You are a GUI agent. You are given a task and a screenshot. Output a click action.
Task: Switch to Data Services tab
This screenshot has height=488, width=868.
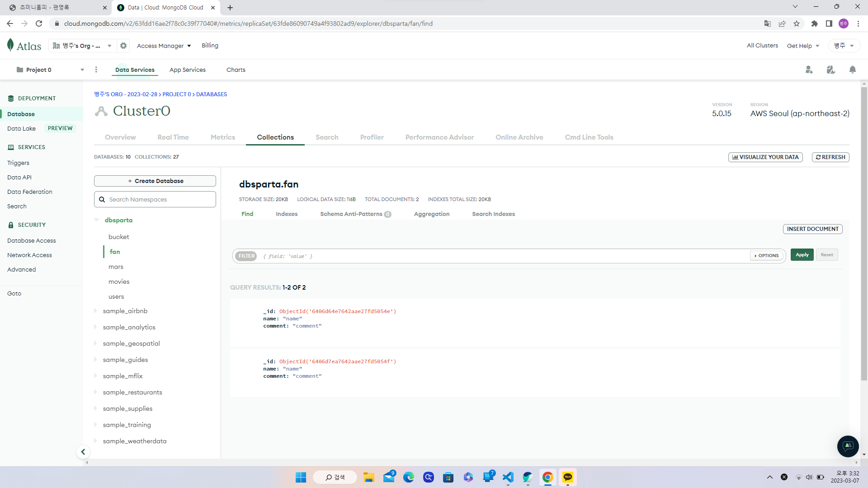point(135,70)
